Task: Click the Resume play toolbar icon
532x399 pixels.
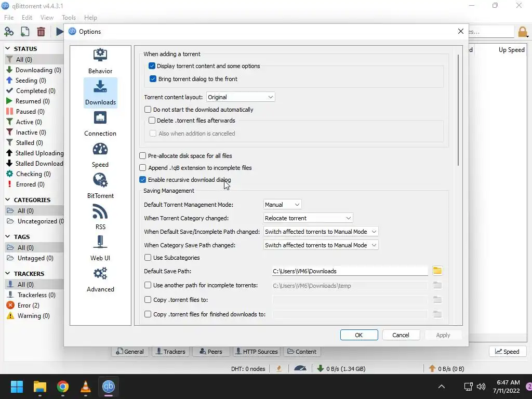Action: pyautogui.click(x=59, y=32)
